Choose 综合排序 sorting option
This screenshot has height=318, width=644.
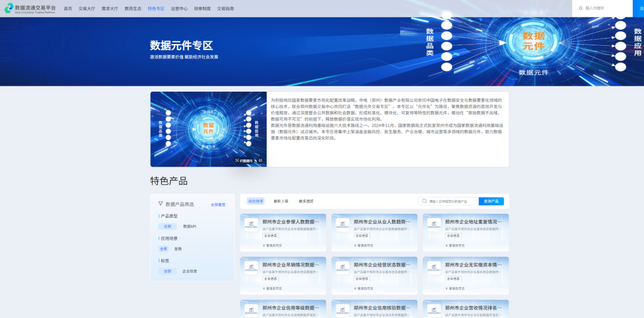255,201
